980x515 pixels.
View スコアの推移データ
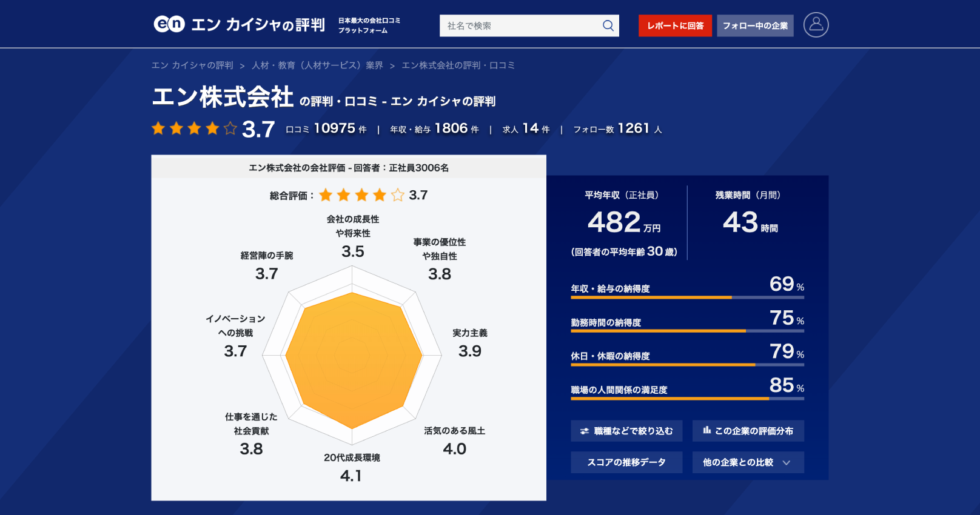(626, 462)
